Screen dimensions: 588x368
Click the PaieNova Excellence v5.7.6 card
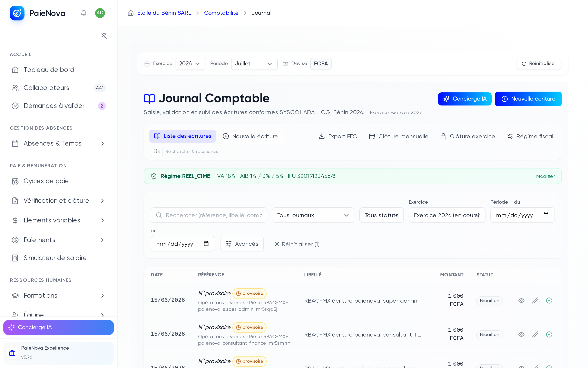click(59, 353)
